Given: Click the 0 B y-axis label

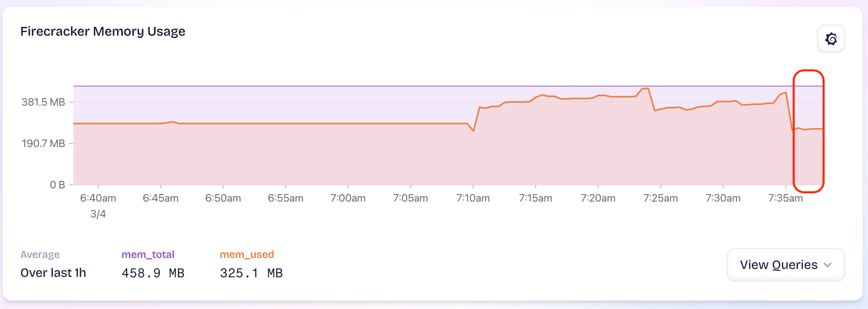Looking at the screenshot, I should (x=57, y=185).
